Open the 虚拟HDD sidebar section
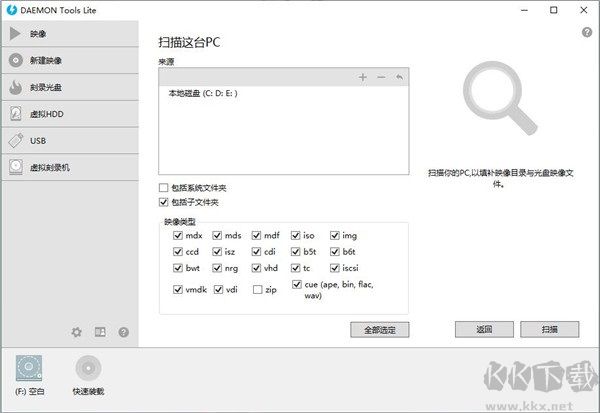Screen dimensions: 600x413 pos(70,114)
